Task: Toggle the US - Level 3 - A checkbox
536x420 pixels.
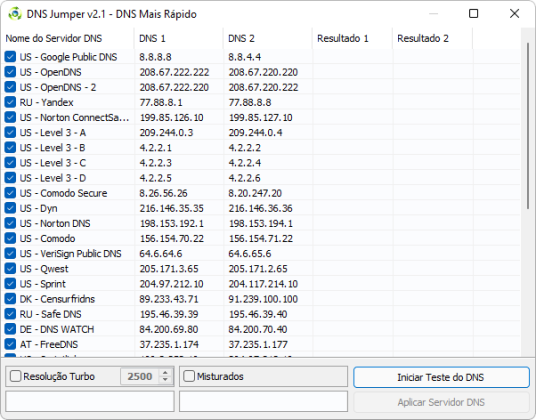Action: click(x=10, y=132)
